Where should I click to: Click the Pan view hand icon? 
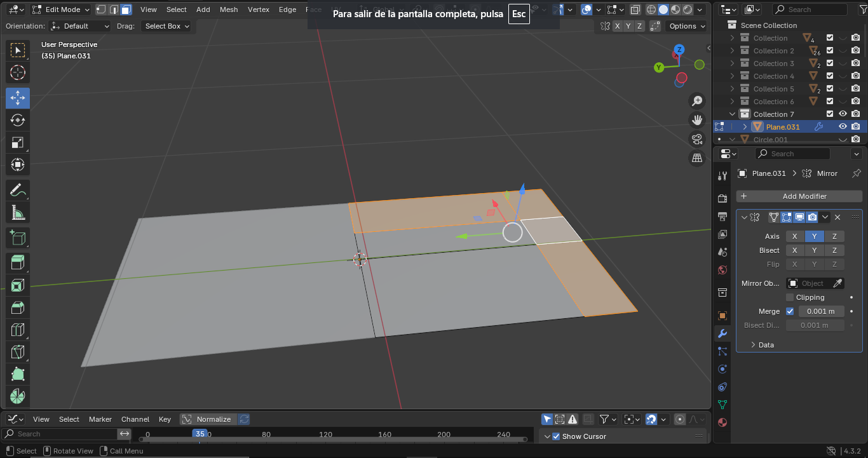(x=697, y=119)
